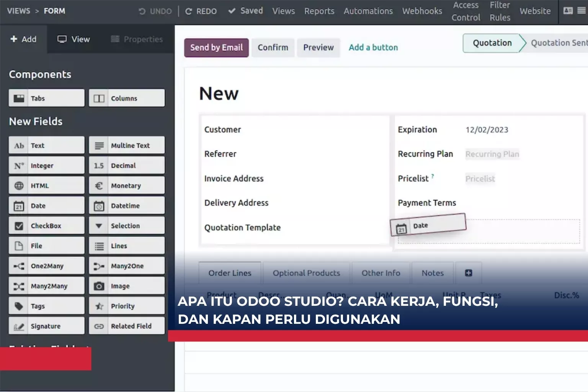Image resolution: width=588 pixels, height=392 pixels.
Task: Click the Add a button link
Action: (x=373, y=48)
